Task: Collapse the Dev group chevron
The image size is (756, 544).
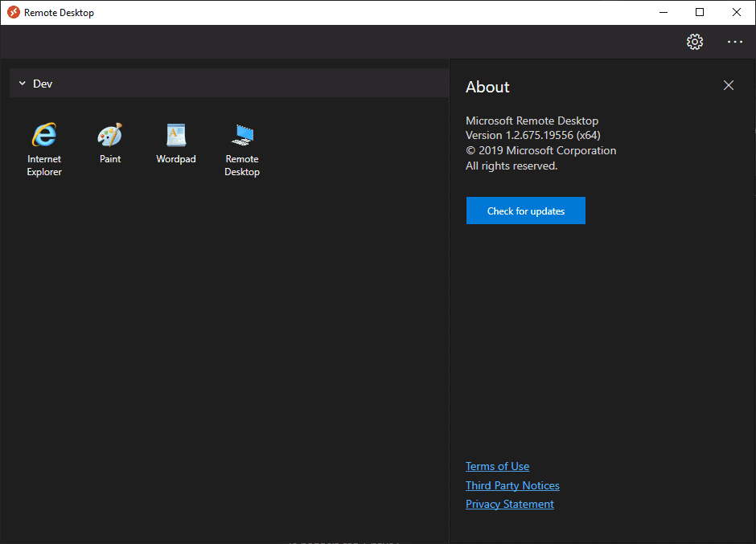Action: pyautogui.click(x=23, y=84)
